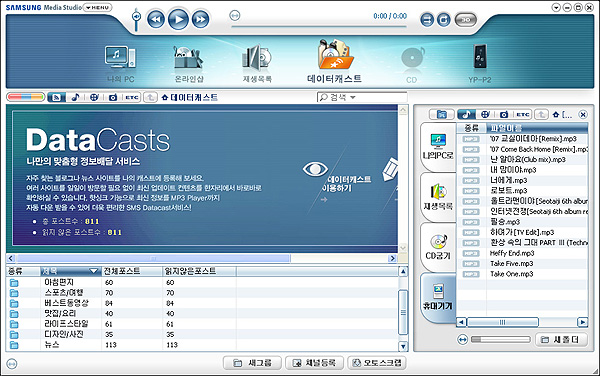
Task: Select ETC filter in device panel toolbar
Action: click(523, 114)
